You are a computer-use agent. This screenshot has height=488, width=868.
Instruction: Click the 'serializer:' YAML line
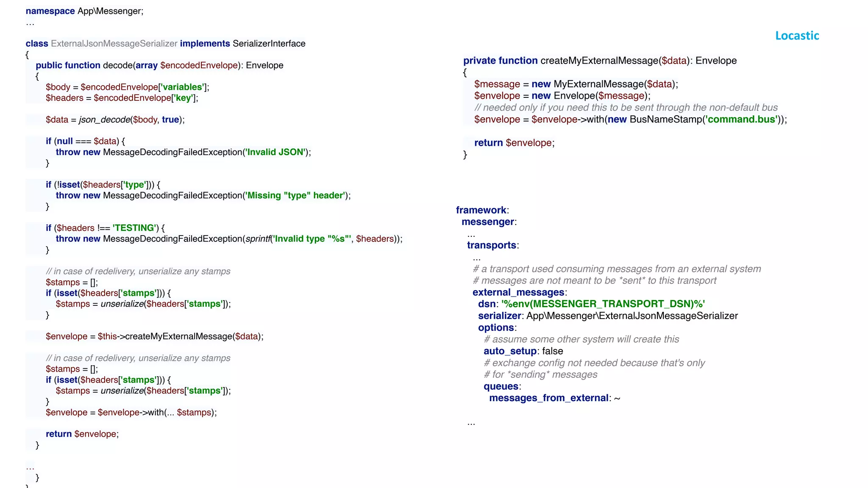608,316
